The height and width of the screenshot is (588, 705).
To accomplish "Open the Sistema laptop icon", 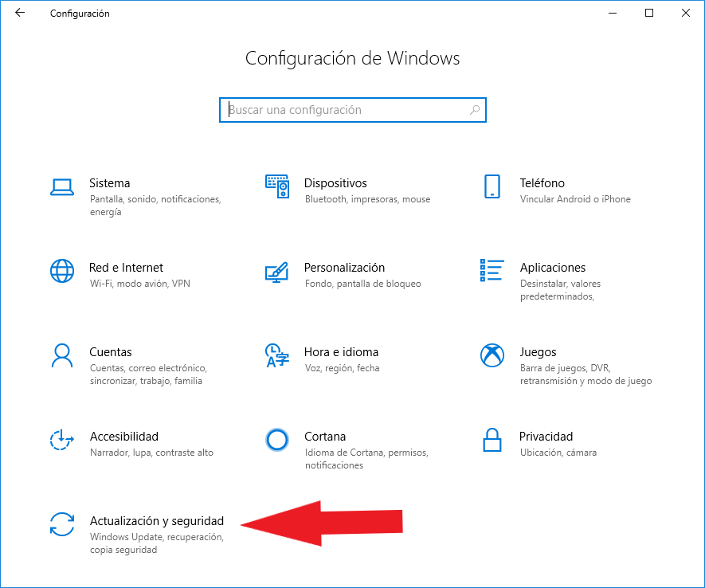I will (62, 187).
